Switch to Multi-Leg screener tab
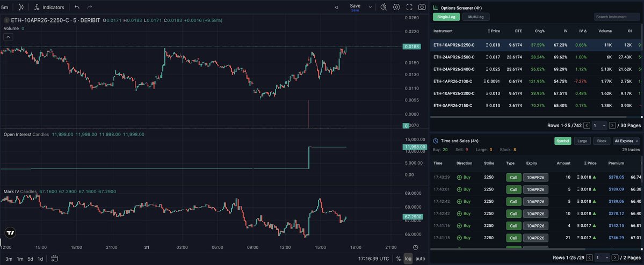644x265 pixels. (x=475, y=17)
